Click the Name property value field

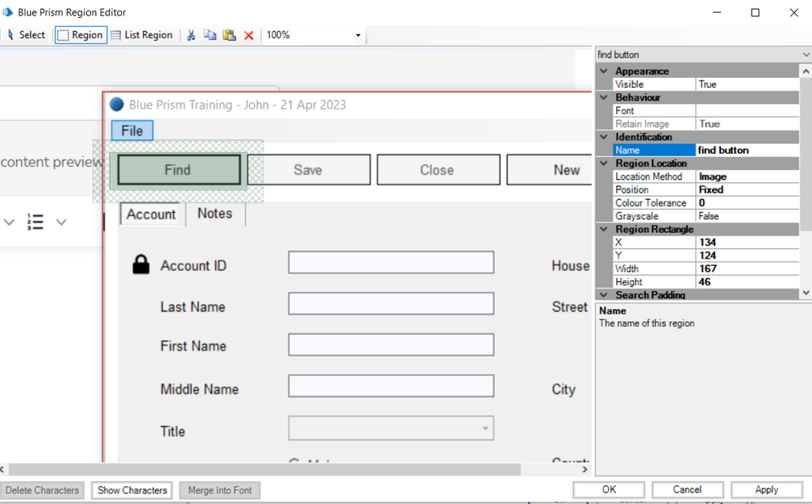click(747, 150)
